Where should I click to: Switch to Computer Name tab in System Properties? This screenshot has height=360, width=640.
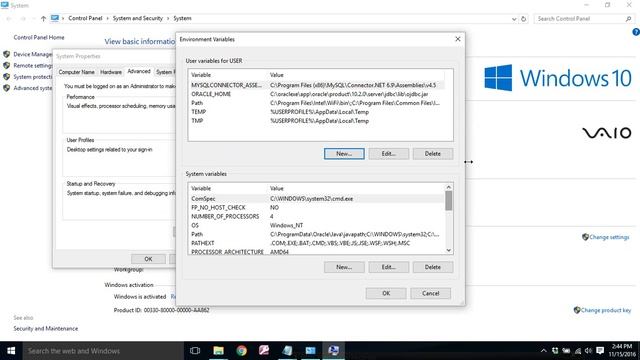click(x=76, y=72)
